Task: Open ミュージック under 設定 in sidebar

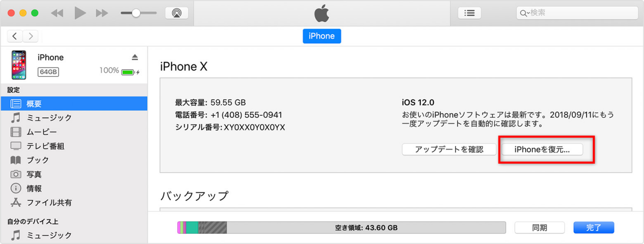Action: click(x=49, y=118)
